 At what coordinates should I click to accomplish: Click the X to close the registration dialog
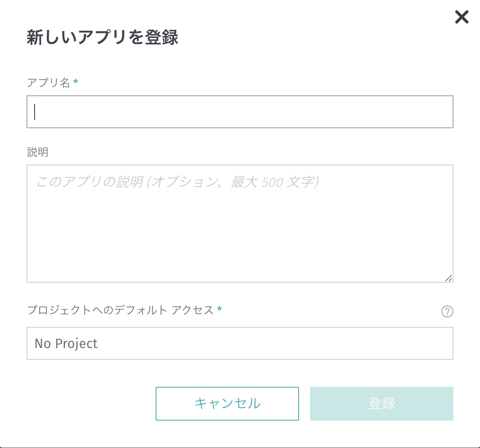[x=461, y=17]
